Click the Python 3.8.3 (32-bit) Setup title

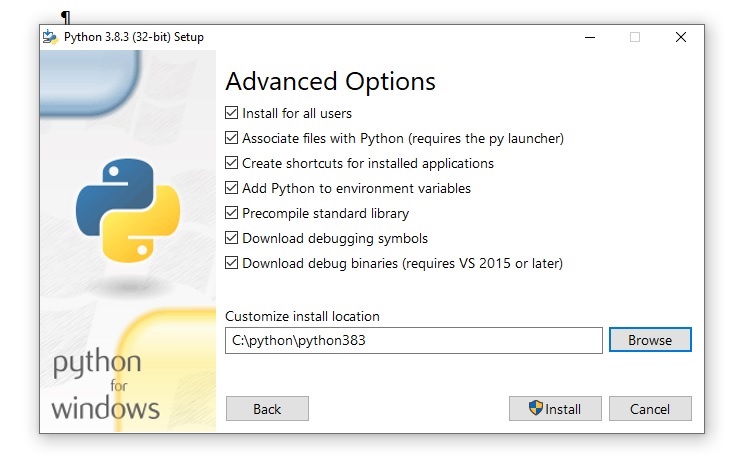[134, 37]
